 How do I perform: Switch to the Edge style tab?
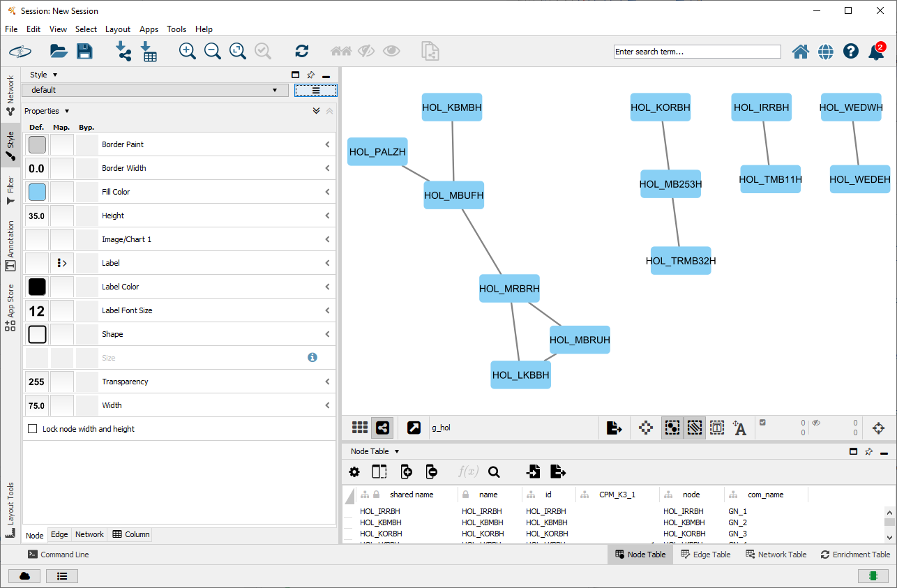(x=59, y=534)
